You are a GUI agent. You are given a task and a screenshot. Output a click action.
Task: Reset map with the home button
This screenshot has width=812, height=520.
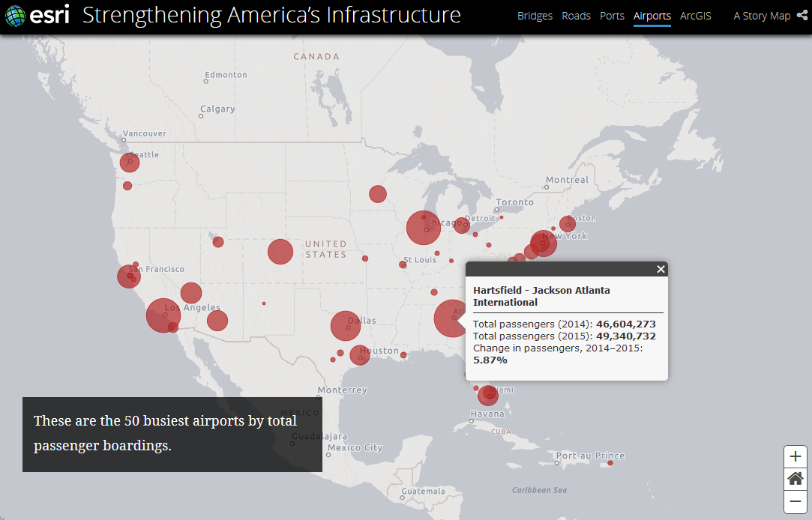pos(796,479)
